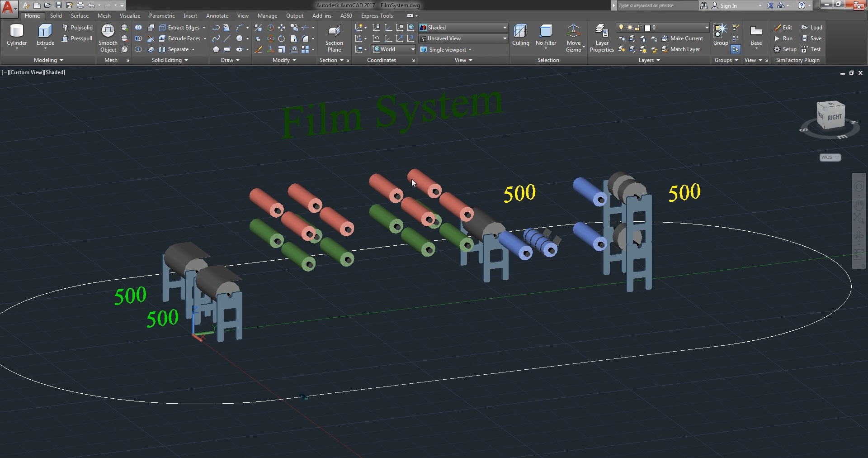Image resolution: width=868 pixels, height=458 pixels.
Task: Toggle layer lock padlock icon
Action: tap(638, 28)
